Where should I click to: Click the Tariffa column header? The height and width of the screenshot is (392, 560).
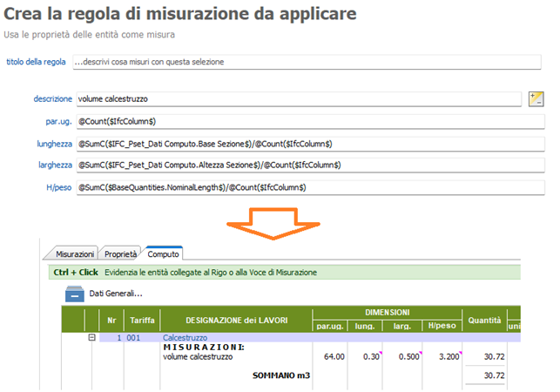[140, 320]
